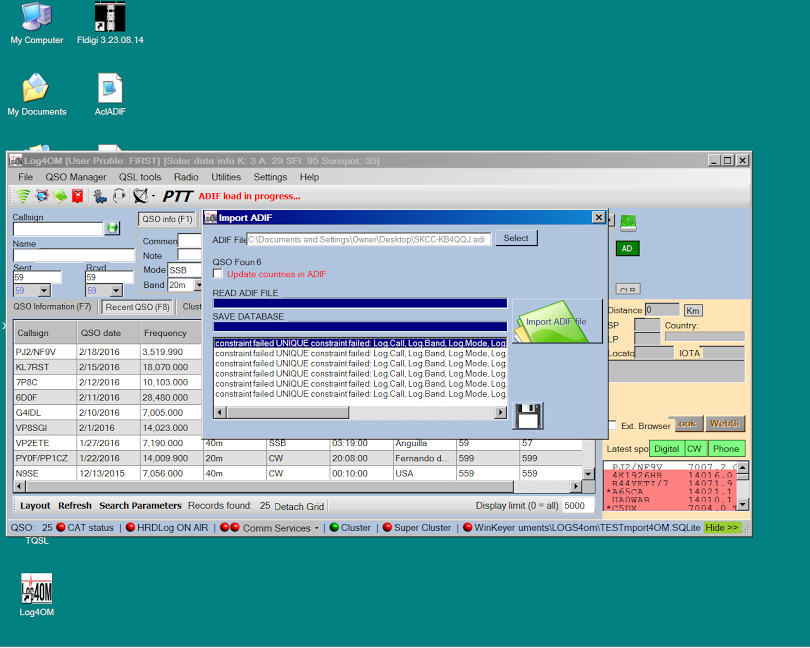
Task: Open the Log4OM desktop shortcut
Action: click(37, 595)
